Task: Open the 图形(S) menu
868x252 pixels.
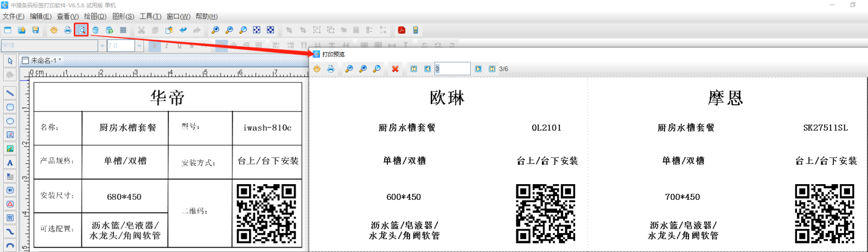Action: click(123, 16)
